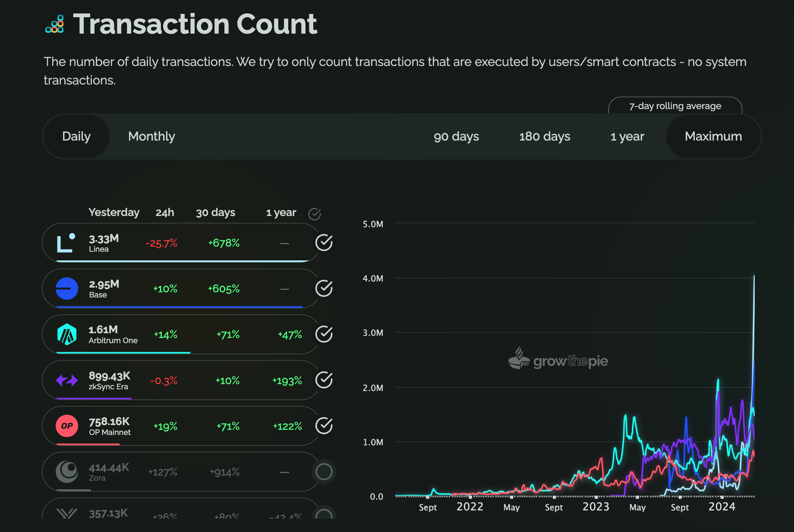Click Zora's +914% 30-day change
The width and height of the screenshot is (794, 532).
click(225, 473)
